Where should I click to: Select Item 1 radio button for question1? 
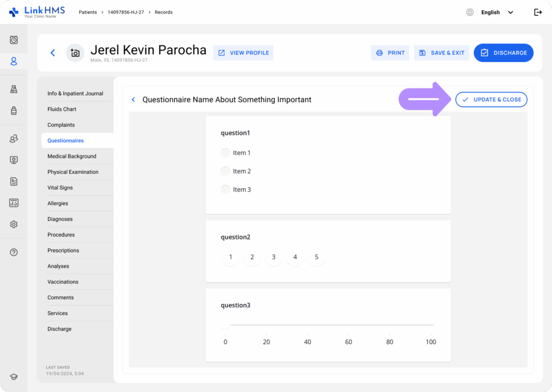point(225,153)
